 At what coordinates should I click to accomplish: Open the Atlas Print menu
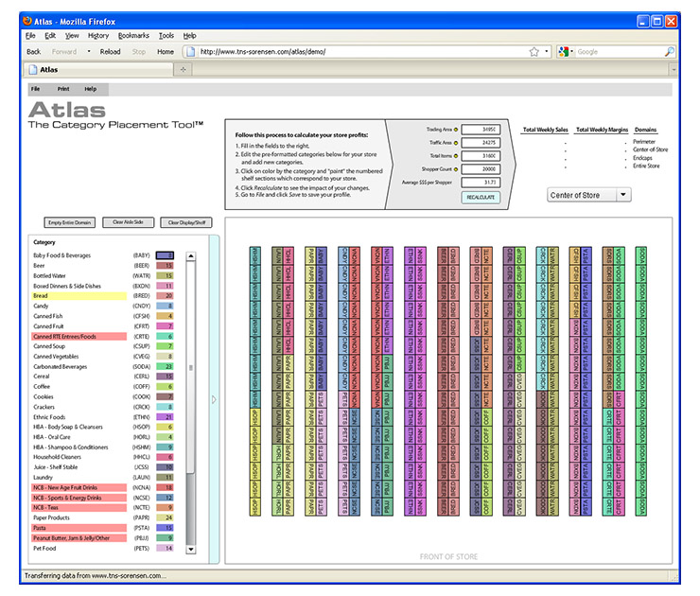(x=62, y=89)
